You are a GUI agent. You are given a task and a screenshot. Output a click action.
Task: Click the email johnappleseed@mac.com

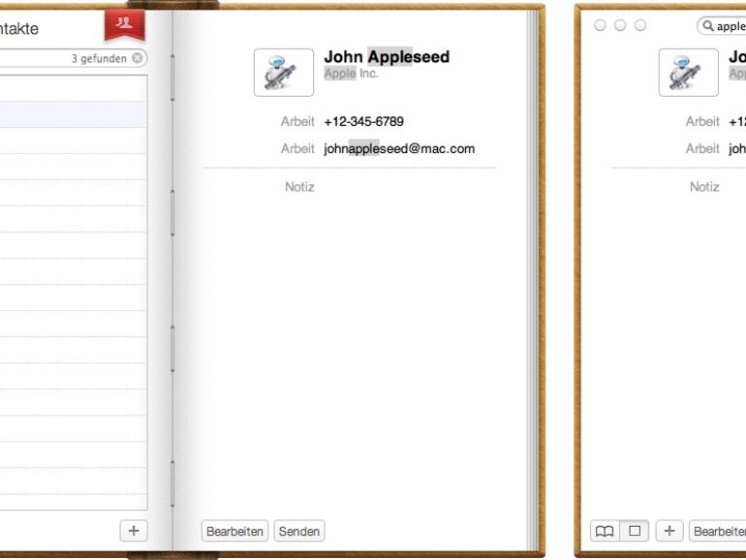pos(399,148)
